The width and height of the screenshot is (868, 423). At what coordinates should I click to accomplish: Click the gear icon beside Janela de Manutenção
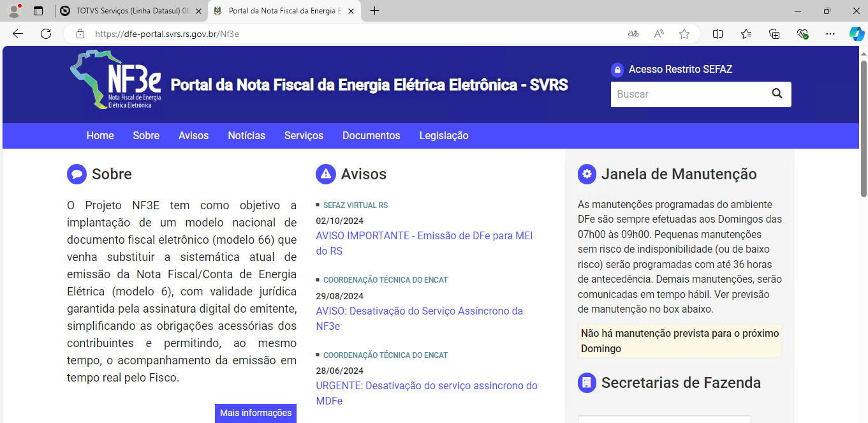pos(586,174)
